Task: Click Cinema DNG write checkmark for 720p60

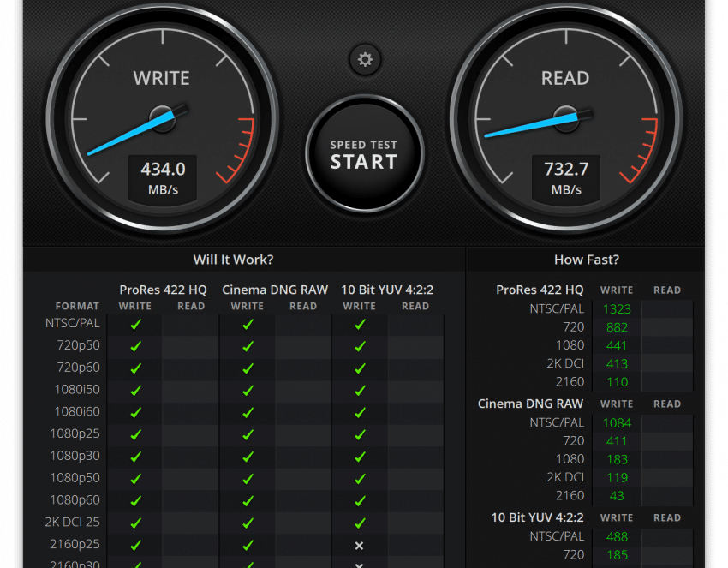Action: (x=248, y=368)
